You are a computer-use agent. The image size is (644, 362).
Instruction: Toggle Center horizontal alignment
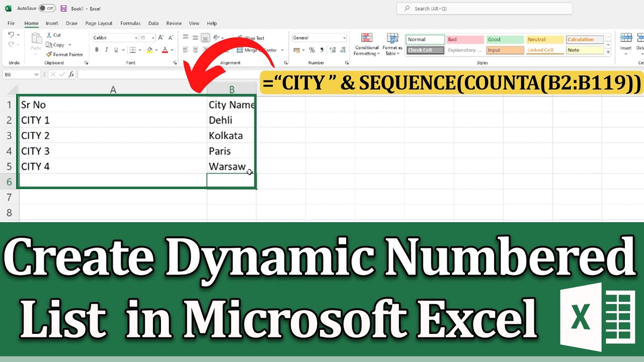[x=195, y=50]
